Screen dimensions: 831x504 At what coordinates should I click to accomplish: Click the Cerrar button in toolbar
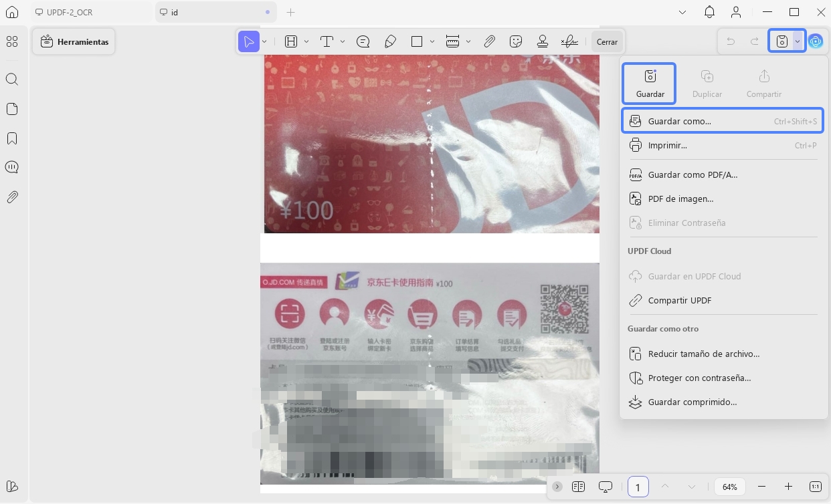coord(607,41)
